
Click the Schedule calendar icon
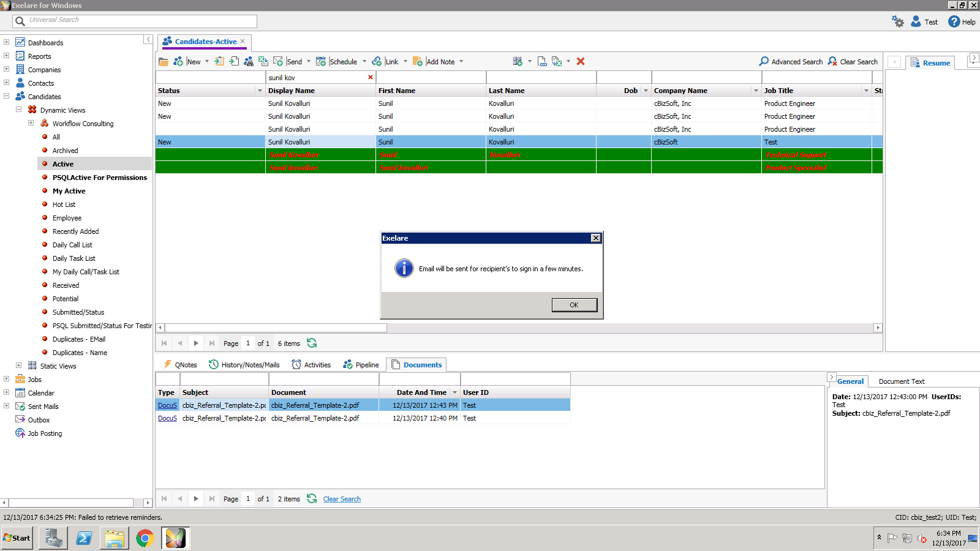(321, 62)
